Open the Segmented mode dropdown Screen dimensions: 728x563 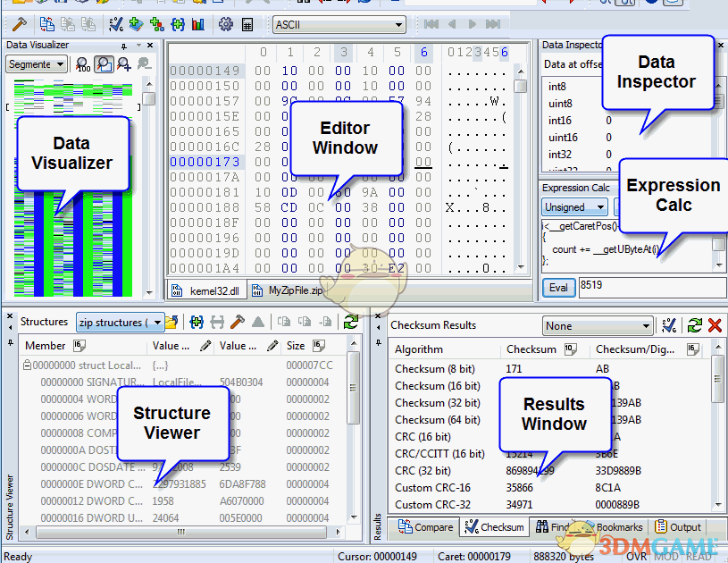click(x=37, y=64)
